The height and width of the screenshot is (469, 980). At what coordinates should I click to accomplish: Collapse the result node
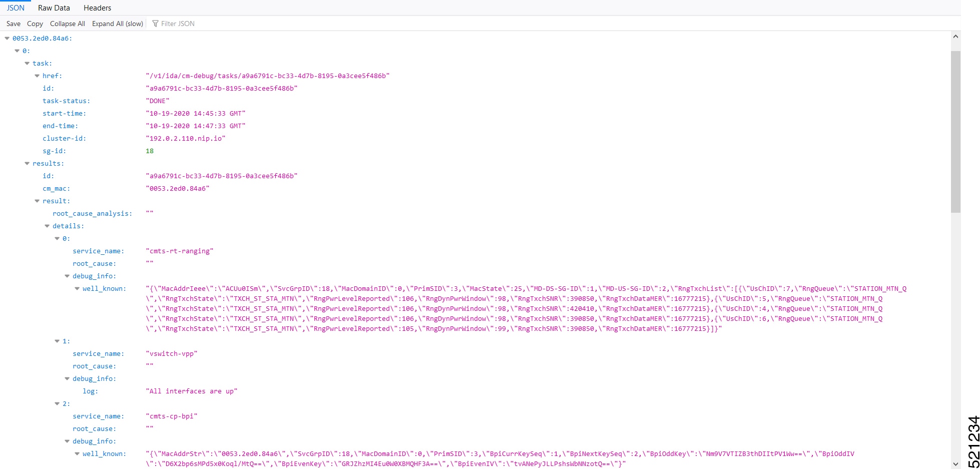[x=37, y=201]
